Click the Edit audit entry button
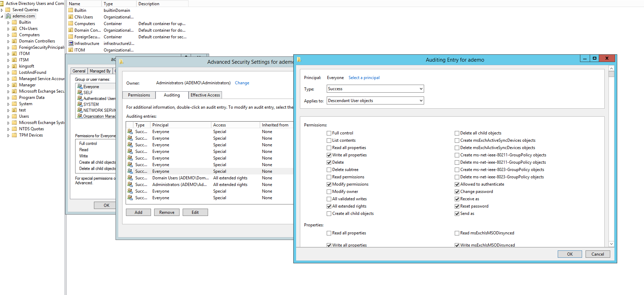 pos(195,212)
